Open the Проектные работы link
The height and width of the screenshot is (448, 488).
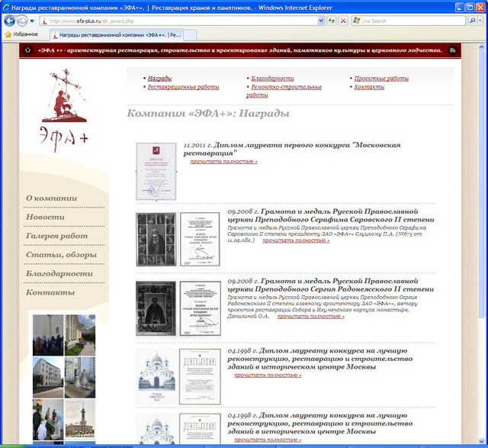click(381, 79)
